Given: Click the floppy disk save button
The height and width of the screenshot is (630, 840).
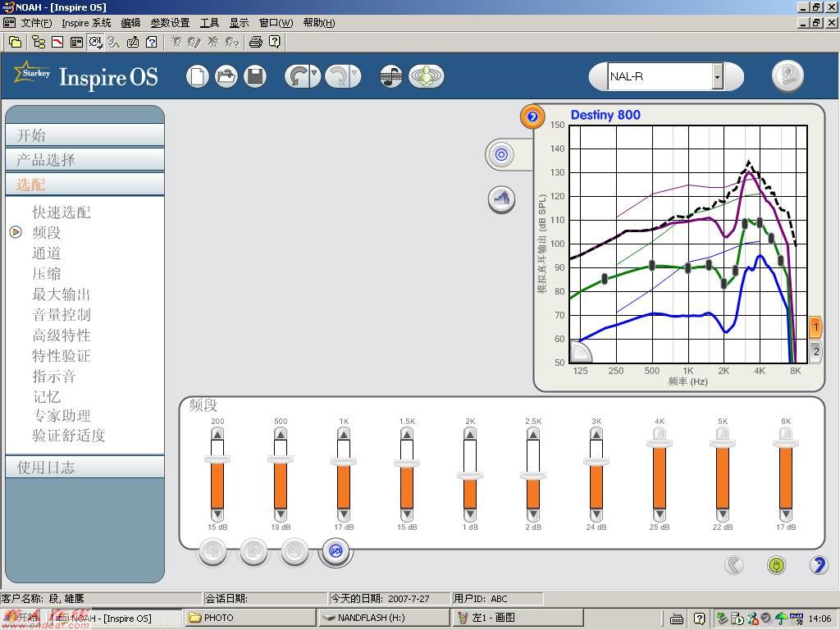Looking at the screenshot, I should click(x=255, y=76).
